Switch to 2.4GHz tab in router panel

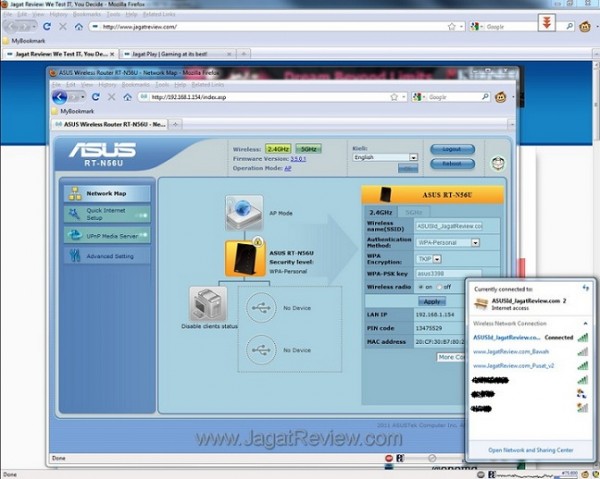pyautogui.click(x=380, y=212)
